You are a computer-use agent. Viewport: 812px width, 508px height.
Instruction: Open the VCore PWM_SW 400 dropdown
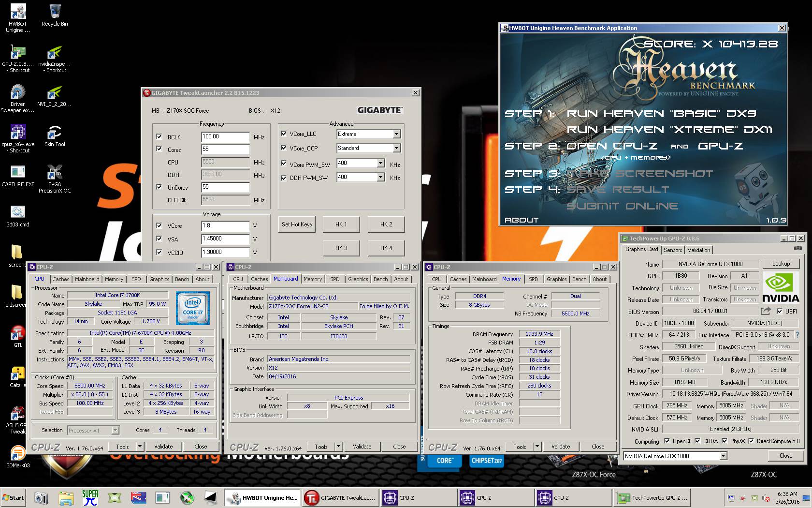point(380,164)
